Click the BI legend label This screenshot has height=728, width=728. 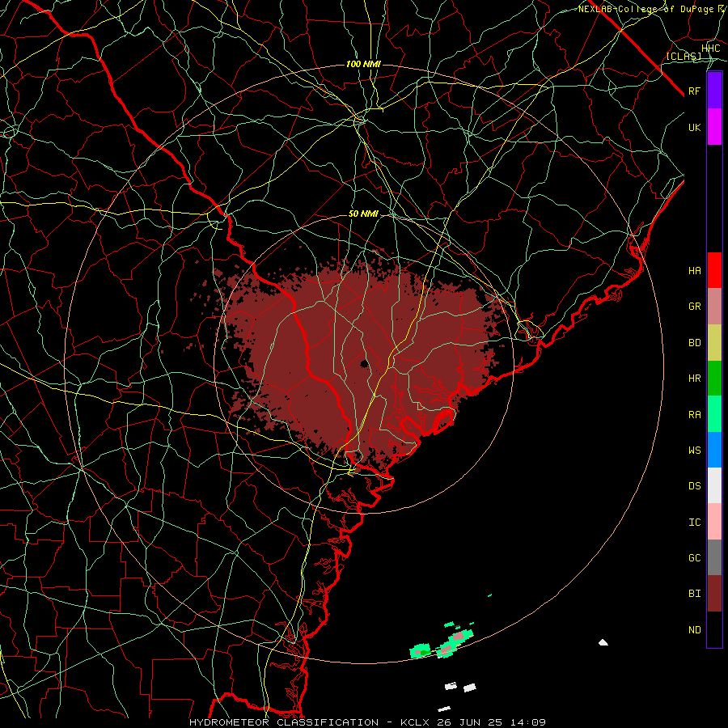(694, 594)
